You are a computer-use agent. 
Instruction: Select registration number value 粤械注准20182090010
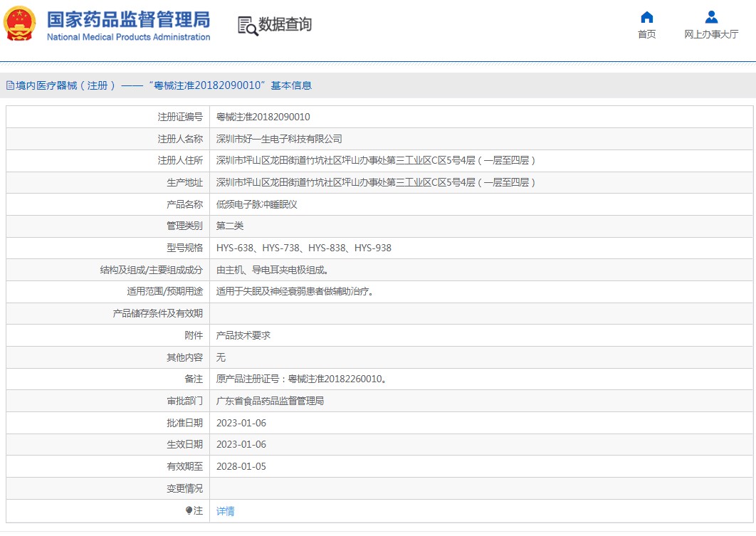263,117
